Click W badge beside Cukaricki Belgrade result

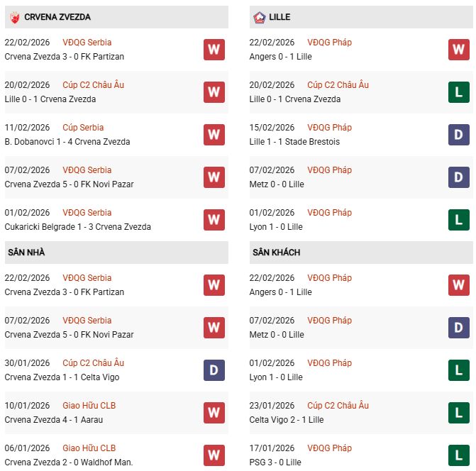[x=214, y=220]
